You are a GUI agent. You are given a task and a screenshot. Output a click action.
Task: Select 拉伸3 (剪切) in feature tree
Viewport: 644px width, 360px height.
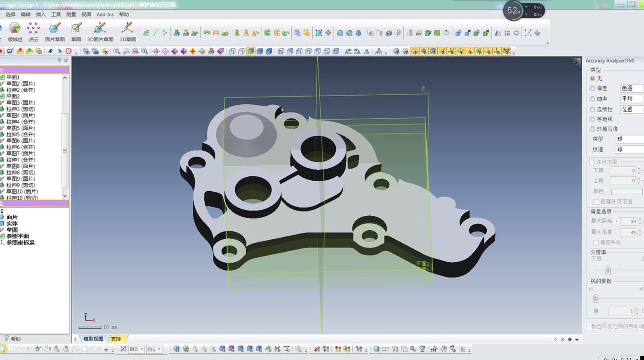(21, 109)
